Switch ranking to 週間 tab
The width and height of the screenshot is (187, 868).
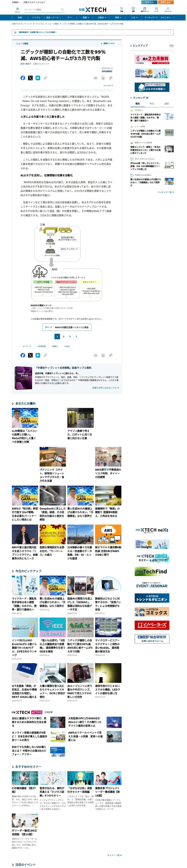pyautogui.click(x=166, y=104)
